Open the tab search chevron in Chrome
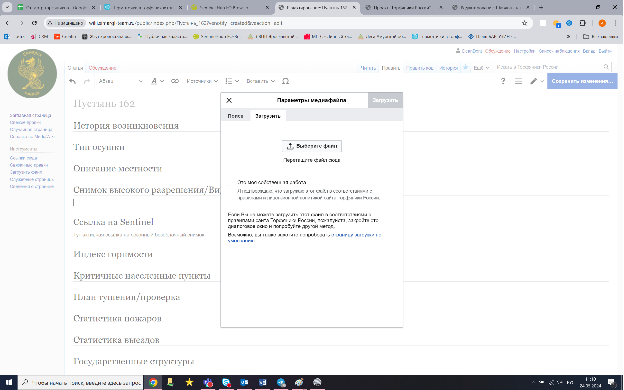This screenshot has height=390, width=624. (7, 7)
